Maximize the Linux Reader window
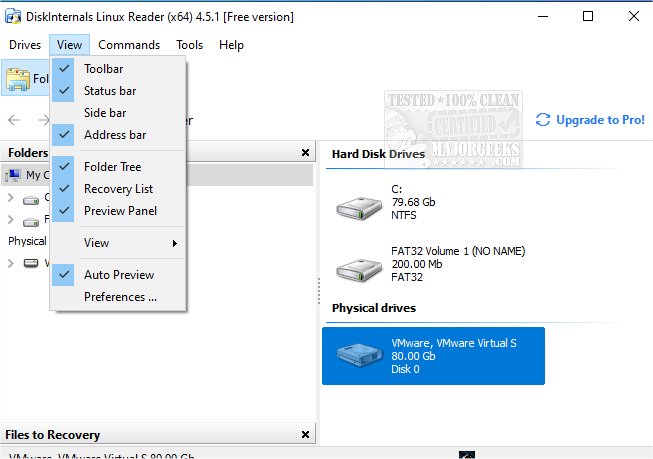This screenshot has height=459, width=653. coord(588,17)
